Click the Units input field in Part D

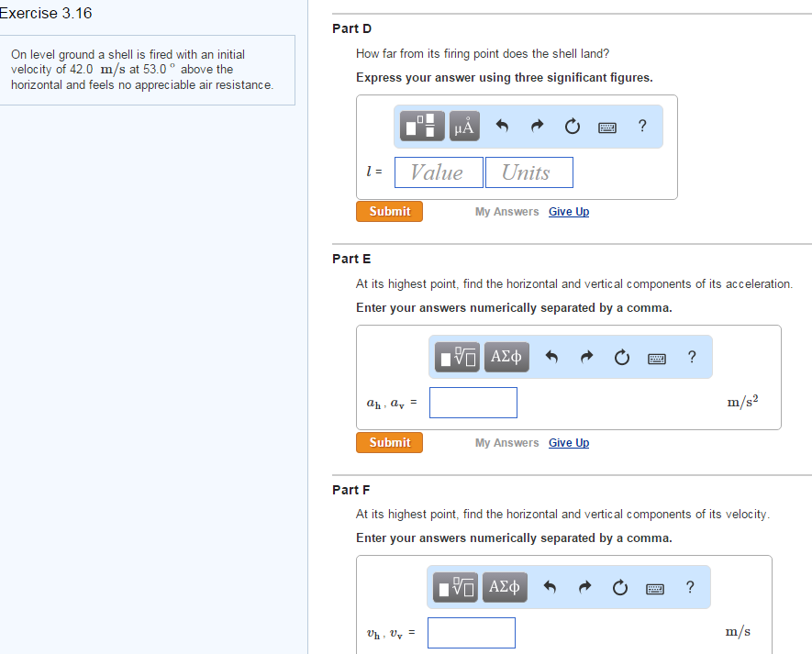tap(528, 172)
